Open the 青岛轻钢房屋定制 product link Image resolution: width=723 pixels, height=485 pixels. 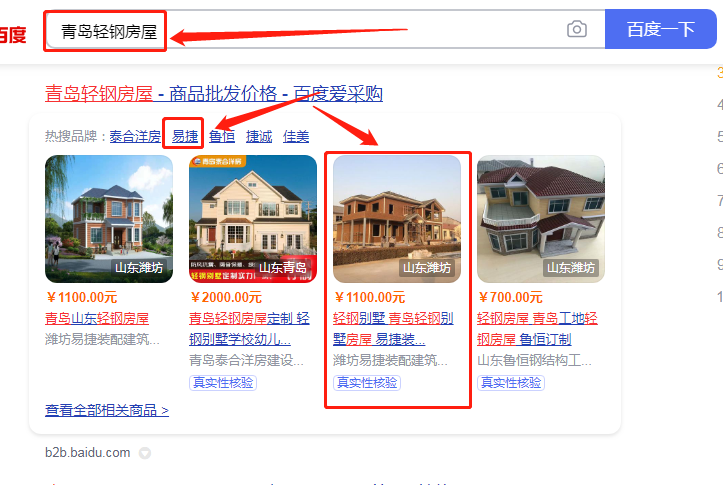[249, 329]
